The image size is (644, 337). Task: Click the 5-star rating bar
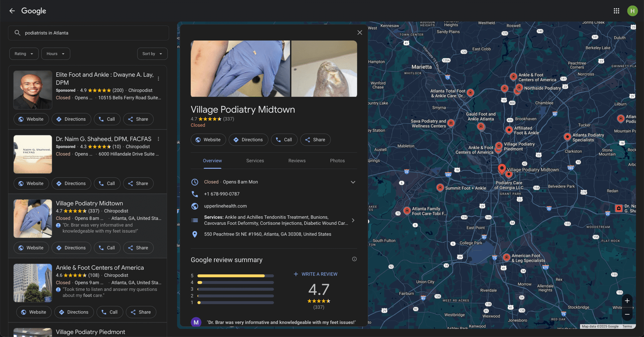(235, 276)
